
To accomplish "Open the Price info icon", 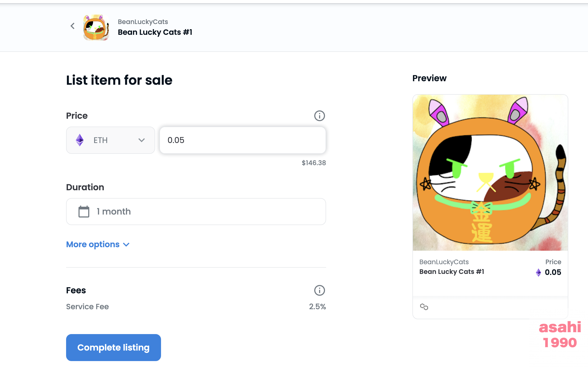I will pos(319,116).
